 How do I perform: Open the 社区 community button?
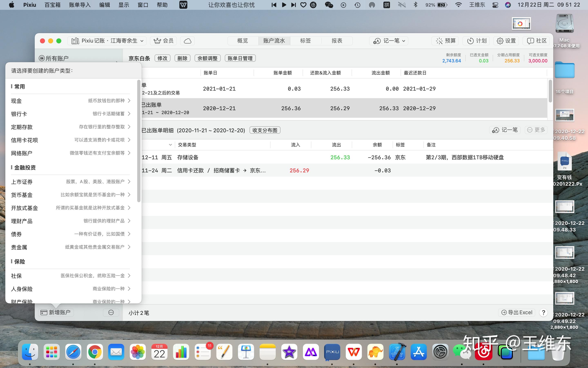pyautogui.click(x=536, y=41)
